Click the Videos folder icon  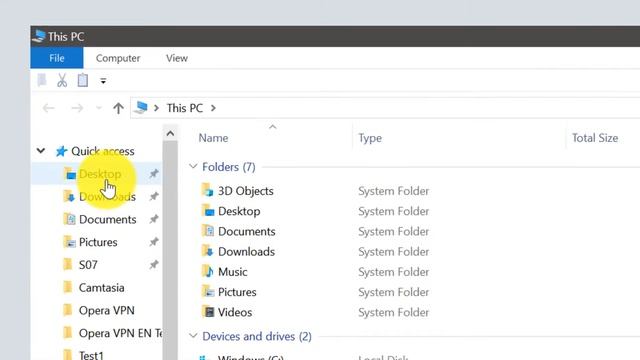pos(208,311)
